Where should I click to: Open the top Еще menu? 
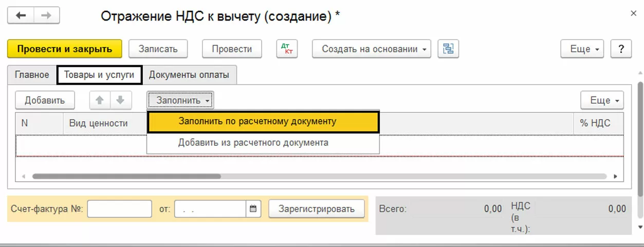click(x=584, y=49)
